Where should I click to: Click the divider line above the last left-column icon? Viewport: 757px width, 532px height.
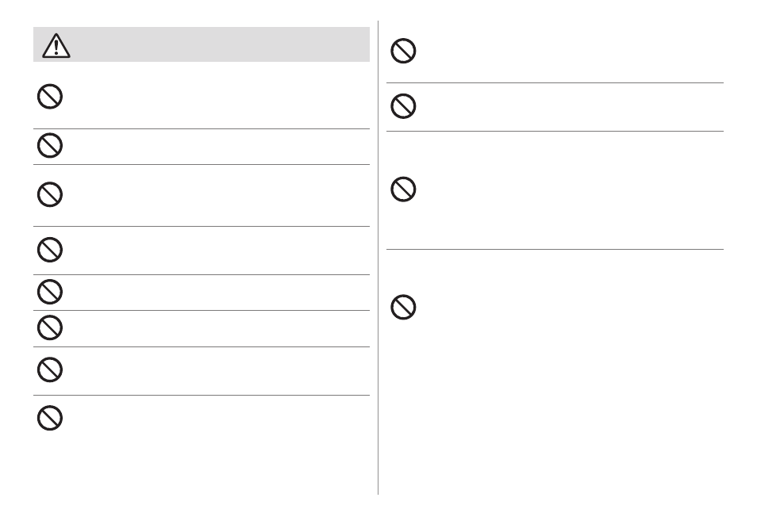pyautogui.click(x=202, y=396)
